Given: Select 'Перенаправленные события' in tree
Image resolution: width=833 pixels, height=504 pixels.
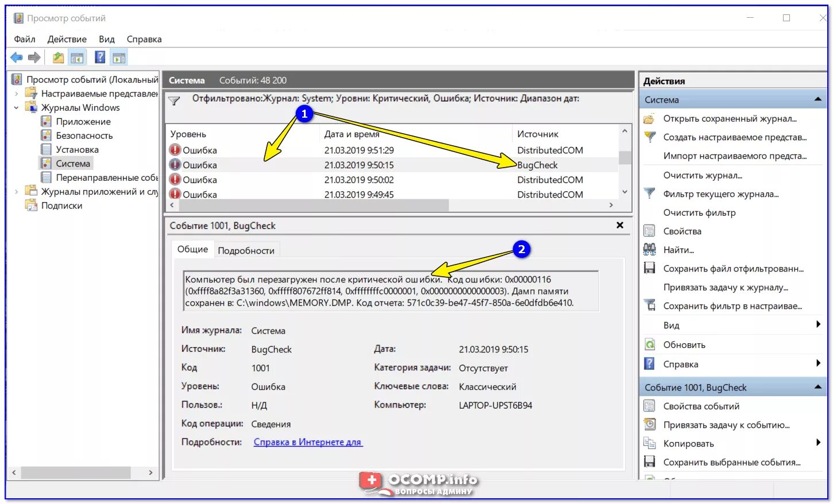Looking at the screenshot, I should coord(107,177).
